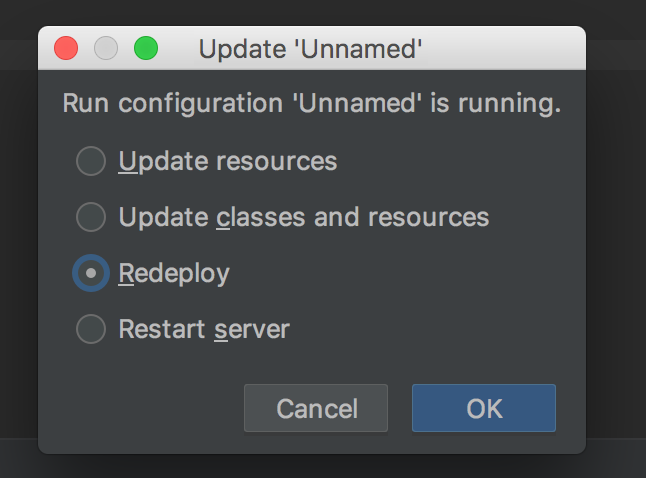The width and height of the screenshot is (646, 478).
Task: Choose Update classes and resources option
Action: (91, 217)
